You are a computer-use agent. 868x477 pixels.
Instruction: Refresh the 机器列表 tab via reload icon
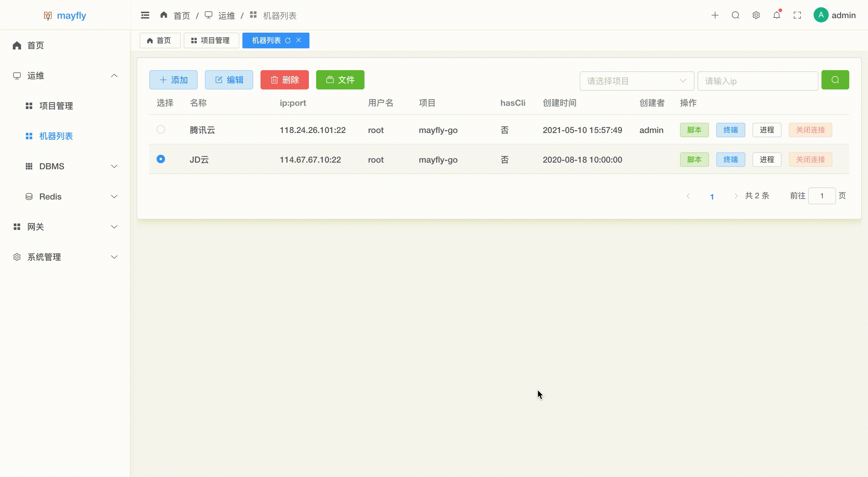pyautogui.click(x=288, y=41)
